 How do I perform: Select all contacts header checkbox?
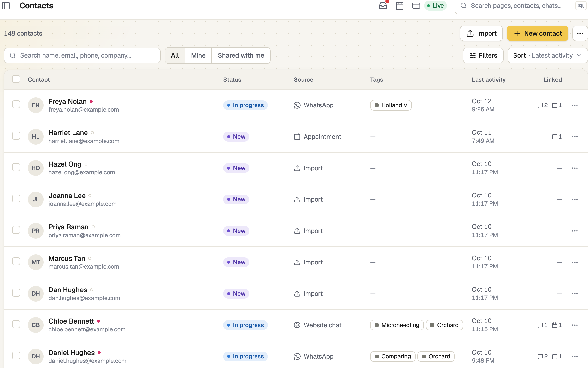pyautogui.click(x=16, y=79)
